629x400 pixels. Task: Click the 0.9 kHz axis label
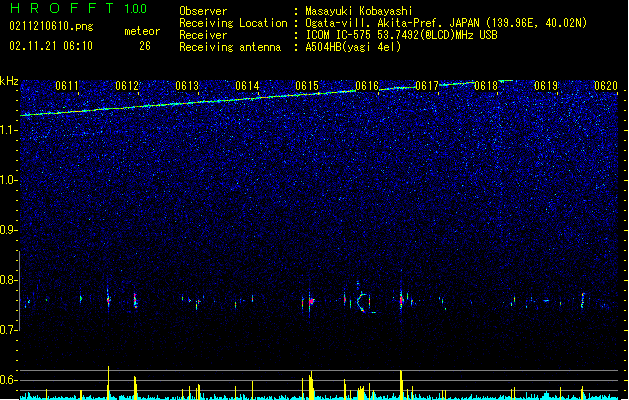[x=9, y=230]
